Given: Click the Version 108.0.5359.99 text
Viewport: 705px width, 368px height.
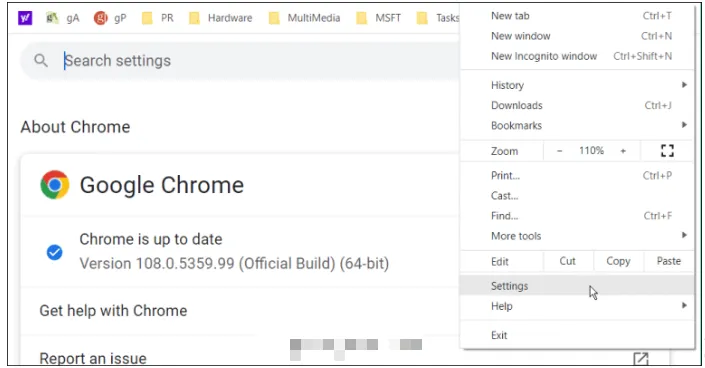Looking at the screenshot, I should point(234,263).
